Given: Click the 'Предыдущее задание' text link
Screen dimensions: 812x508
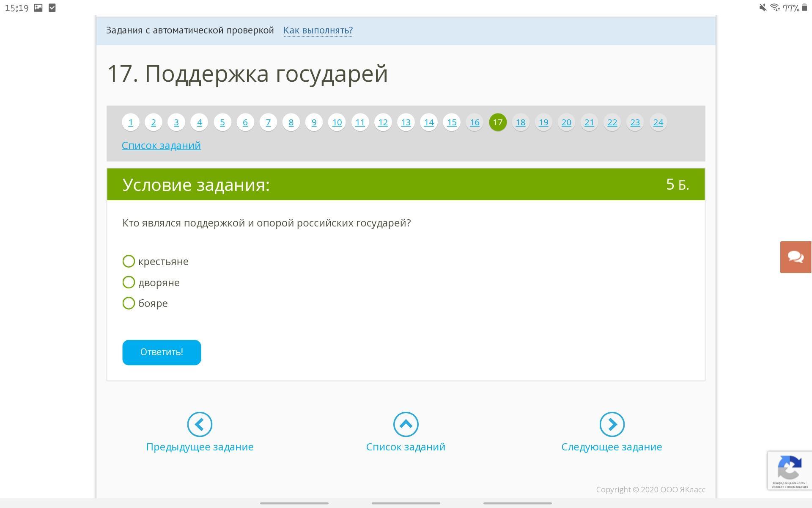Looking at the screenshot, I should point(200,447).
